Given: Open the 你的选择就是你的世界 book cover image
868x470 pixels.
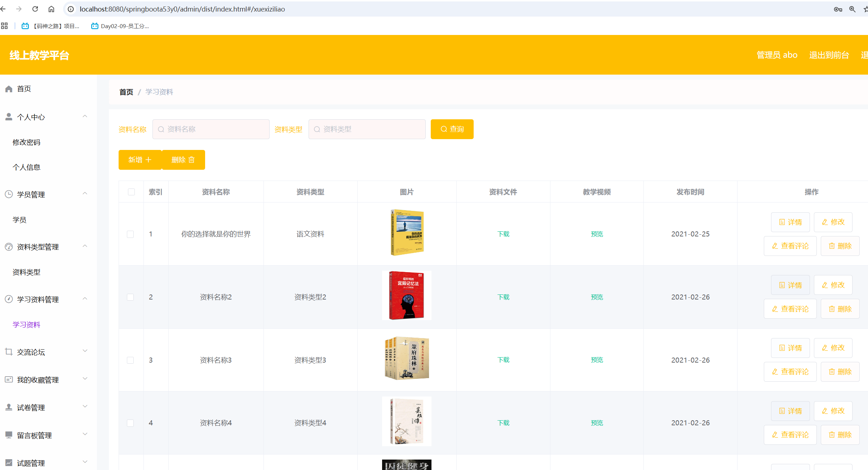Looking at the screenshot, I should click(407, 232).
